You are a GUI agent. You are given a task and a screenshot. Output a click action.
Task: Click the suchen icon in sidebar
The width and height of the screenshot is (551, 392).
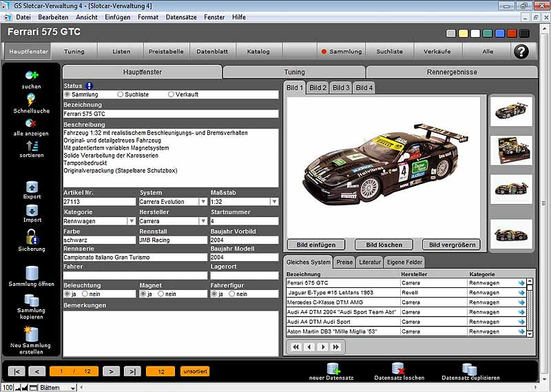[x=31, y=75]
